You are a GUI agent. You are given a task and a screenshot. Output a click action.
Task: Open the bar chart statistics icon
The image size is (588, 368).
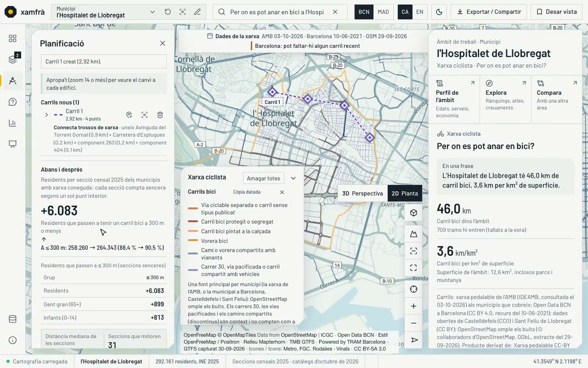(x=12, y=123)
